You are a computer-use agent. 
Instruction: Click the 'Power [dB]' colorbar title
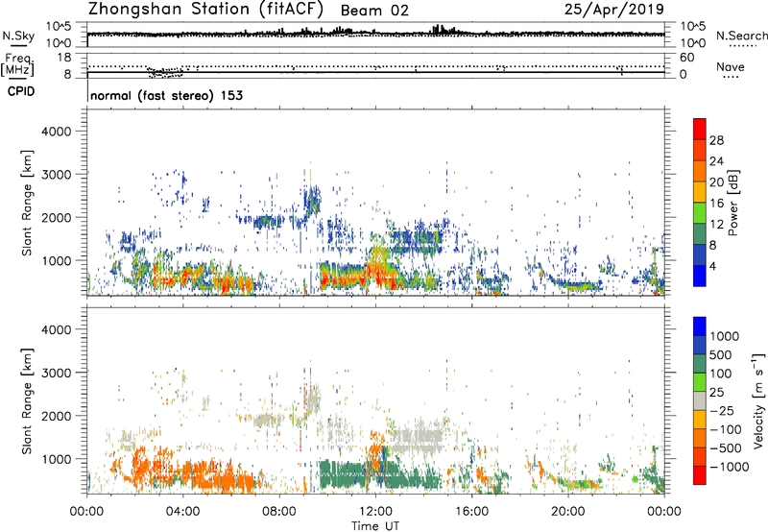point(732,203)
